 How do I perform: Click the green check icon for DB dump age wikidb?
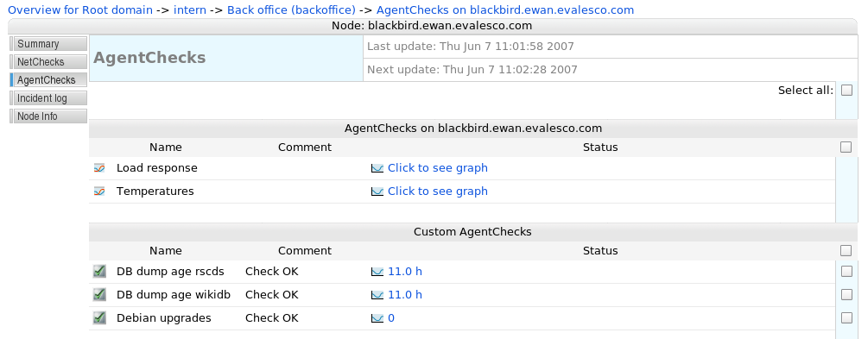tap(99, 294)
